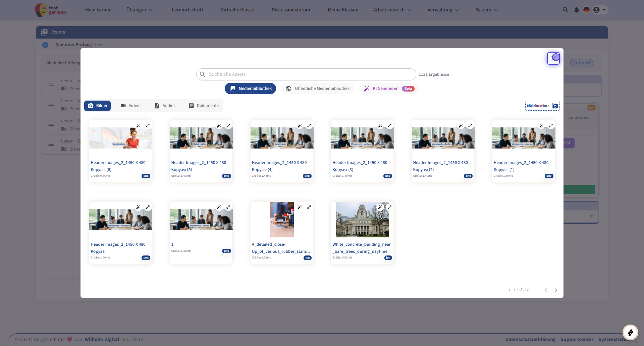The width and height of the screenshot is (644, 346).
Task: Click the Bild hinzufügen button
Action: coord(542,106)
